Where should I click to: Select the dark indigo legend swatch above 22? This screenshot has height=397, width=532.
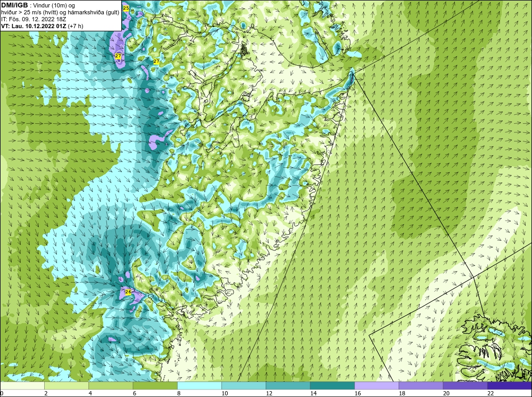[509, 385]
